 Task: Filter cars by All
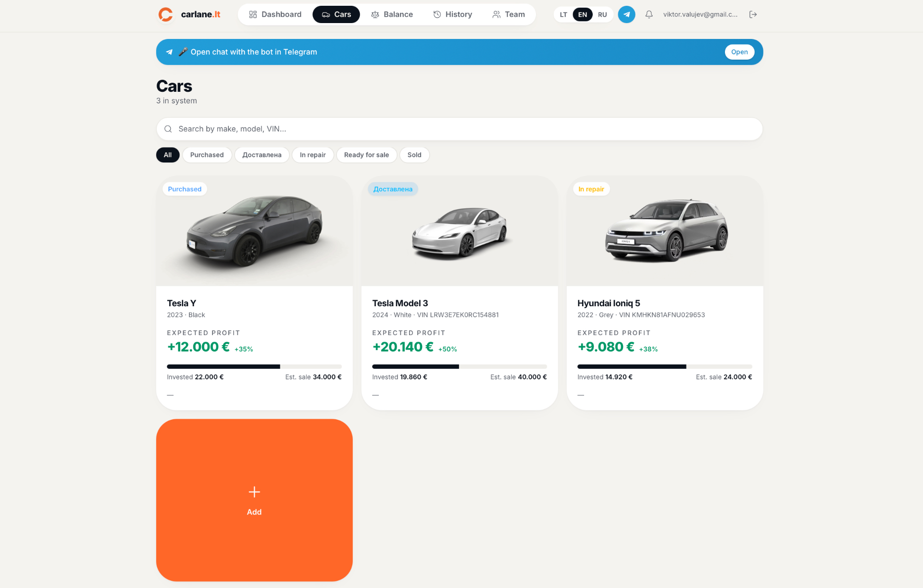pyautogui.click(x=168, y=155)
